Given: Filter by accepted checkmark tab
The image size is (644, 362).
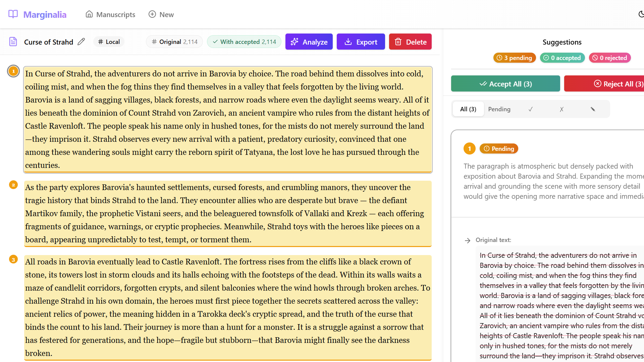Looking at the screenshot, I should [x=531, y=109].
